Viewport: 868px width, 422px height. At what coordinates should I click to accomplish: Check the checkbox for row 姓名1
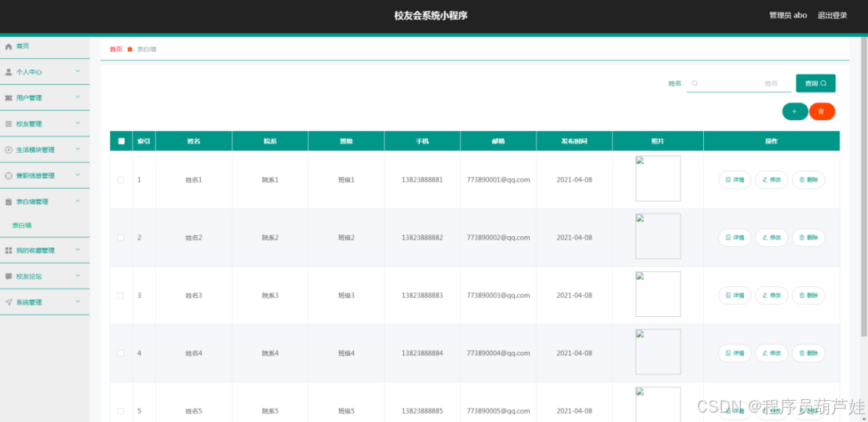click(x=121, y=180)
